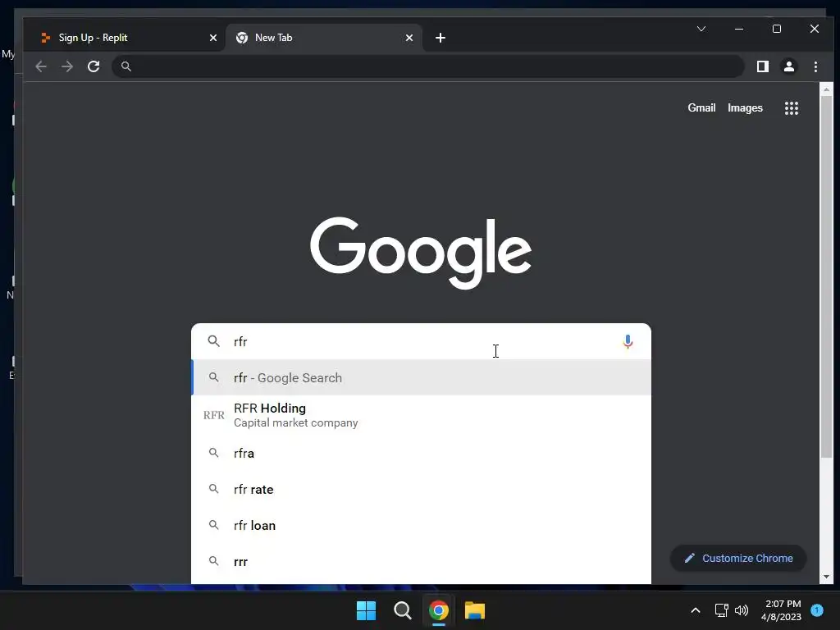
Task: Choose the 'rfr loan' suggestion
Action: click(x=421, y=525)
